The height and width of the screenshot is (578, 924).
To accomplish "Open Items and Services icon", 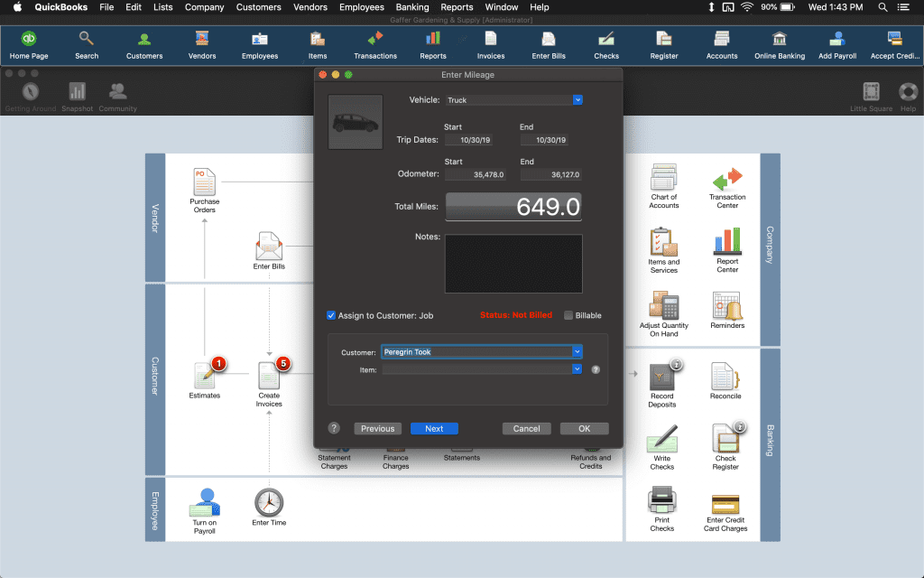I will pos(664,250).
